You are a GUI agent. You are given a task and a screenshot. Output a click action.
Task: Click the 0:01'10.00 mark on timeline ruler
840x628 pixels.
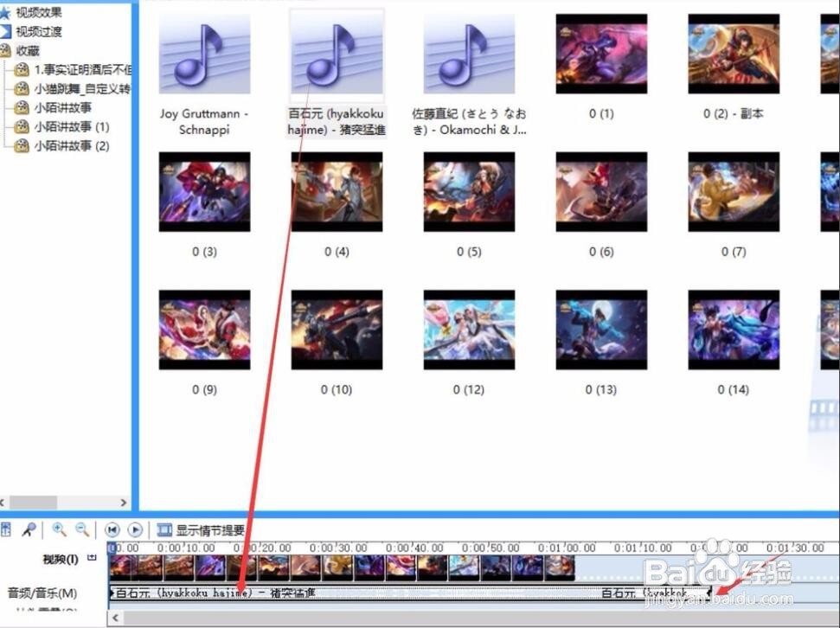pos(643,548)
